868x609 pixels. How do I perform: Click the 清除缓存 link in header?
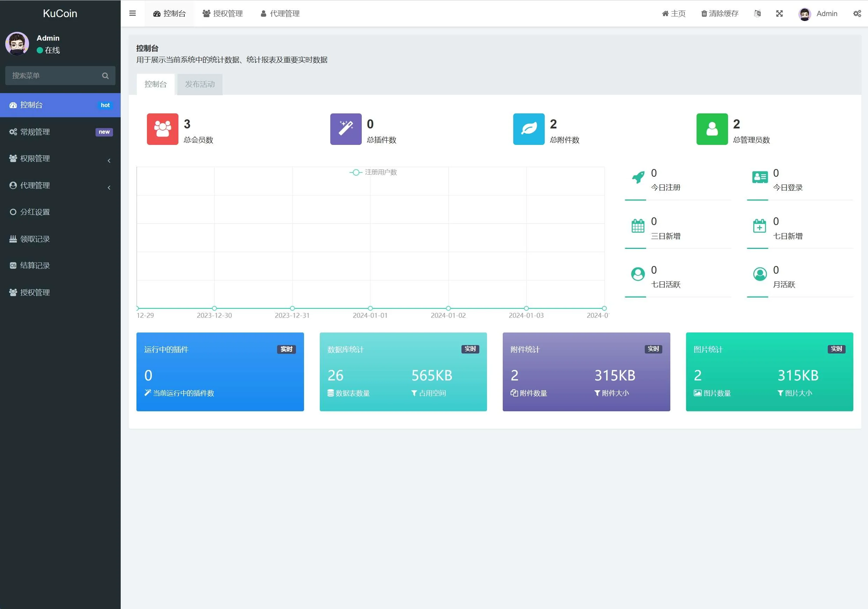[720, 14]
